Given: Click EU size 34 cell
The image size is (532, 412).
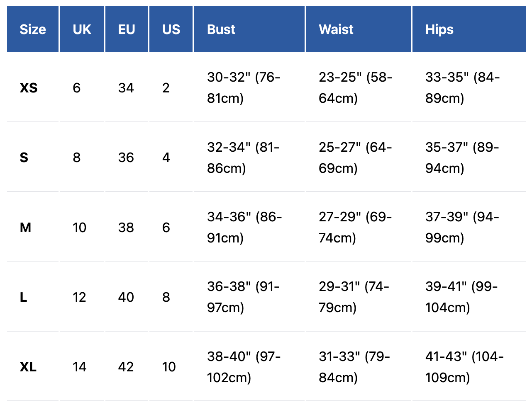Looking at the screenshot, I should click(x=126, y=88).
